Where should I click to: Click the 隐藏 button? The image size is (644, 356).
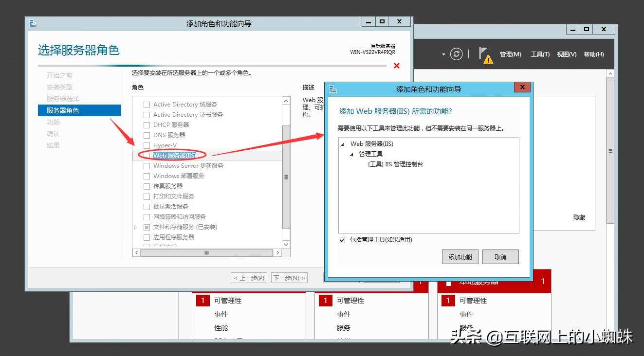pyautogui.click(x=579, y=217)
